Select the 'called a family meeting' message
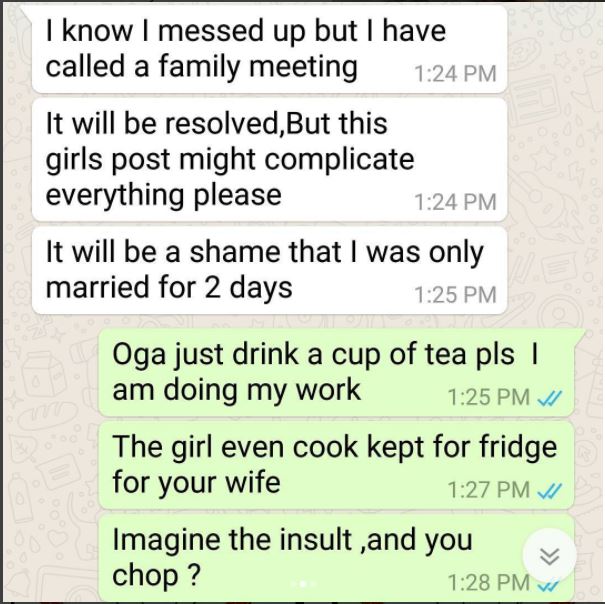Screen dimensions: 605x604 (269, 49)
